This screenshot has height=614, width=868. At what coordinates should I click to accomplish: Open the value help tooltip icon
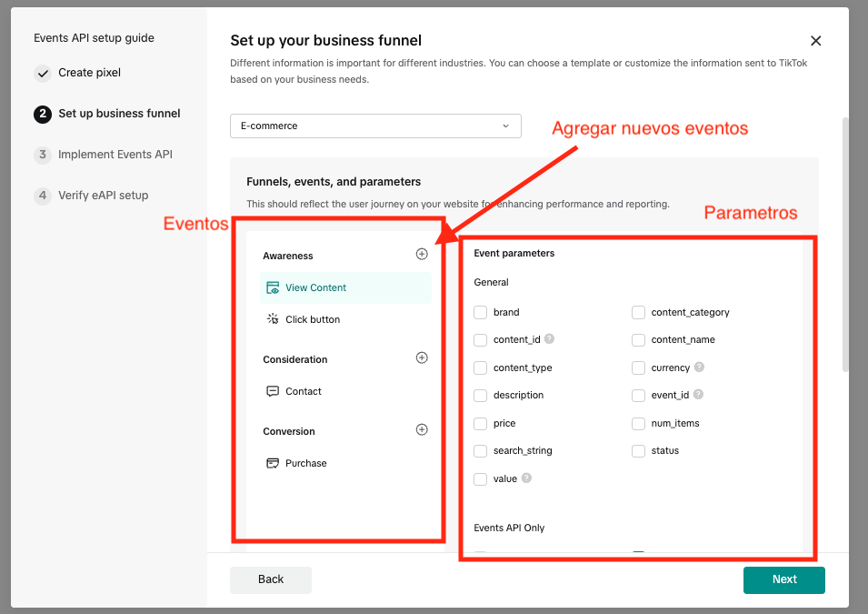tap(526, 478)
